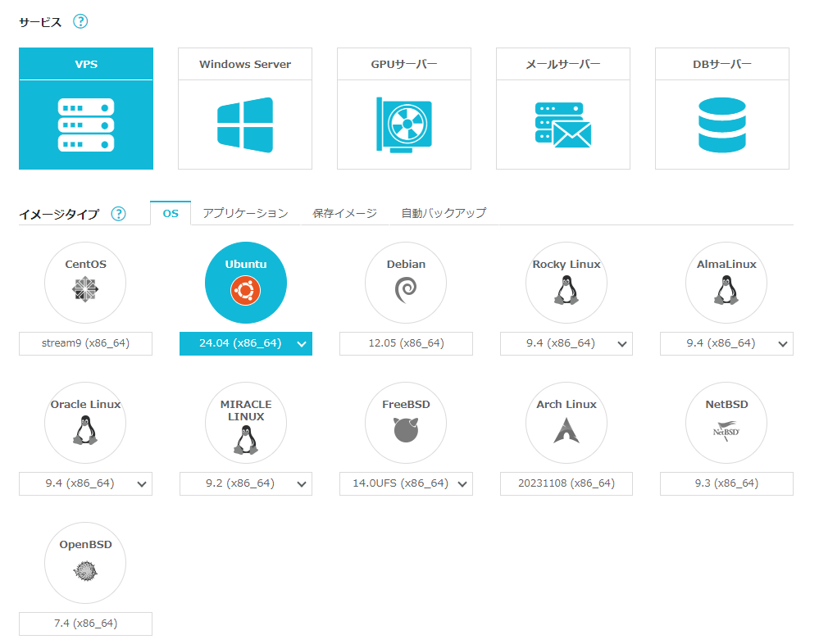
Task: Switch to the OS tab
Action: point(171,214)
